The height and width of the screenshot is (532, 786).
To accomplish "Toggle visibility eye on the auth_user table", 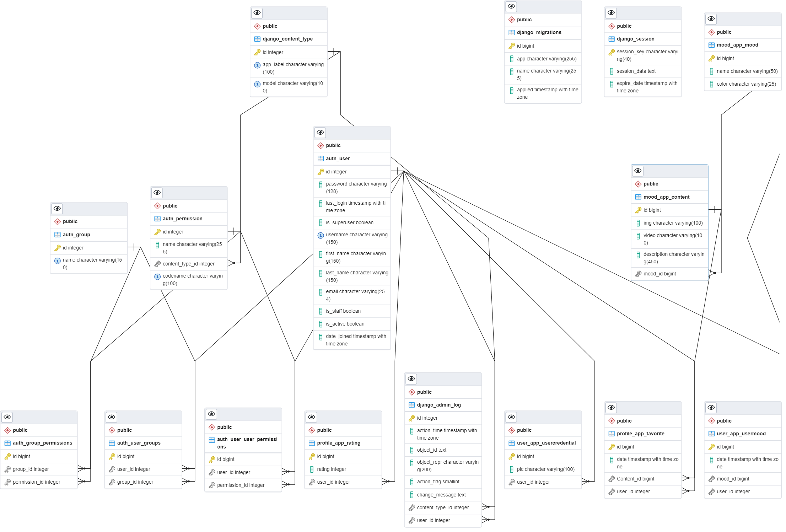I will tap(320, 132).
